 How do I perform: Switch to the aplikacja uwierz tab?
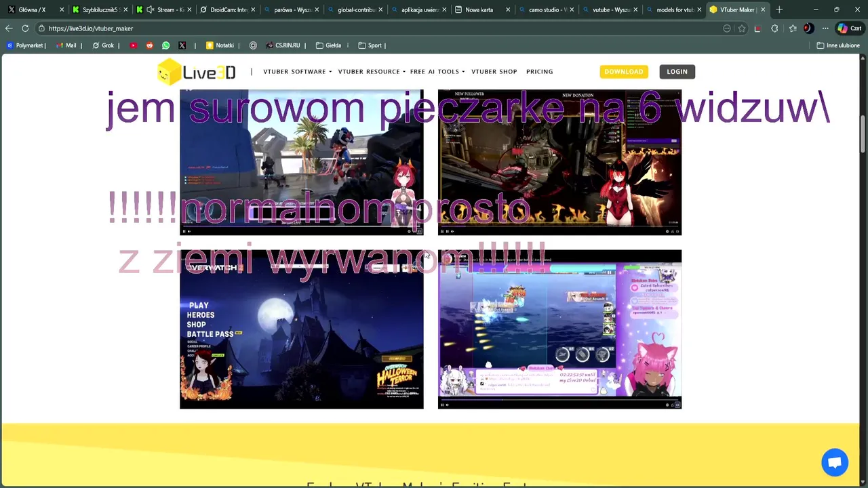[419, 9]
